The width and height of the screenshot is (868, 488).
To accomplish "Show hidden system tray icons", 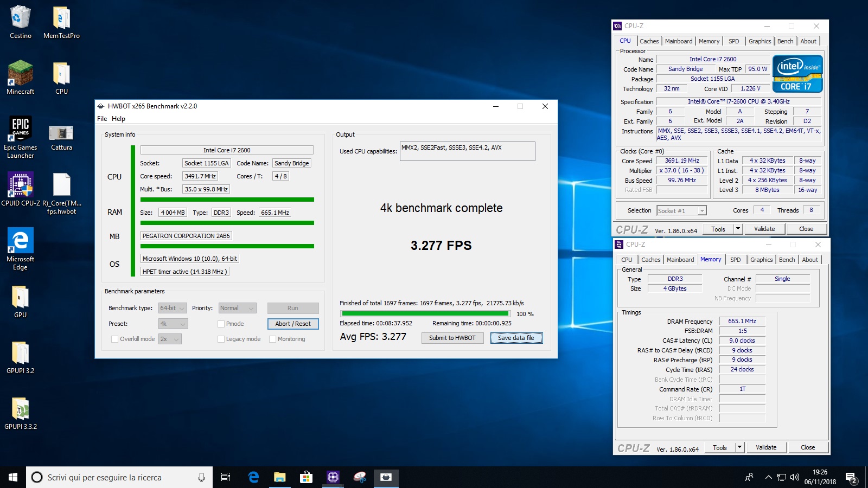I will pos(768,477).
